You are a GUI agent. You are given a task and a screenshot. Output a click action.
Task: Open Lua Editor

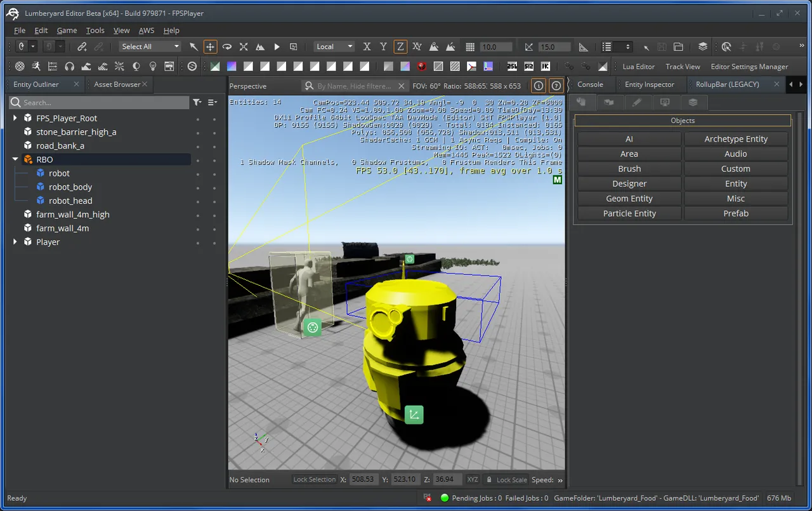(x=638, y=66)
